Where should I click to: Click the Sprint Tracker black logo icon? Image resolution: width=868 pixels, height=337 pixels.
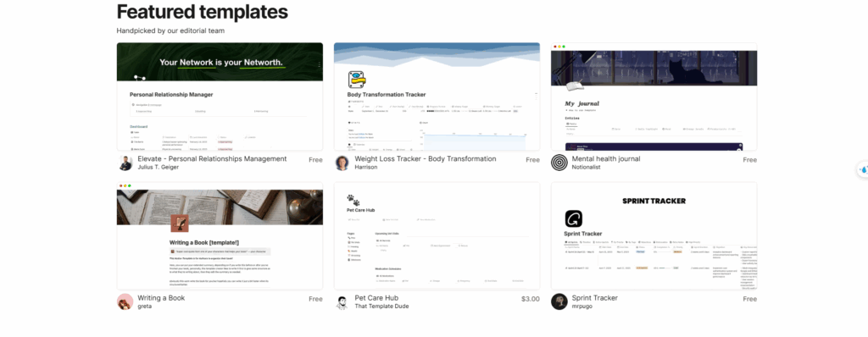[x=574, y=218]
